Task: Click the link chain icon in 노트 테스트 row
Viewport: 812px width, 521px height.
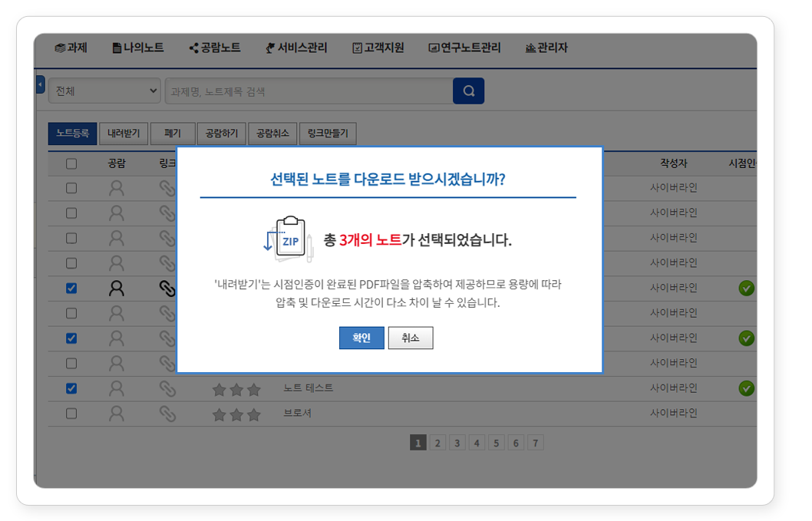Action: point(167,388)
